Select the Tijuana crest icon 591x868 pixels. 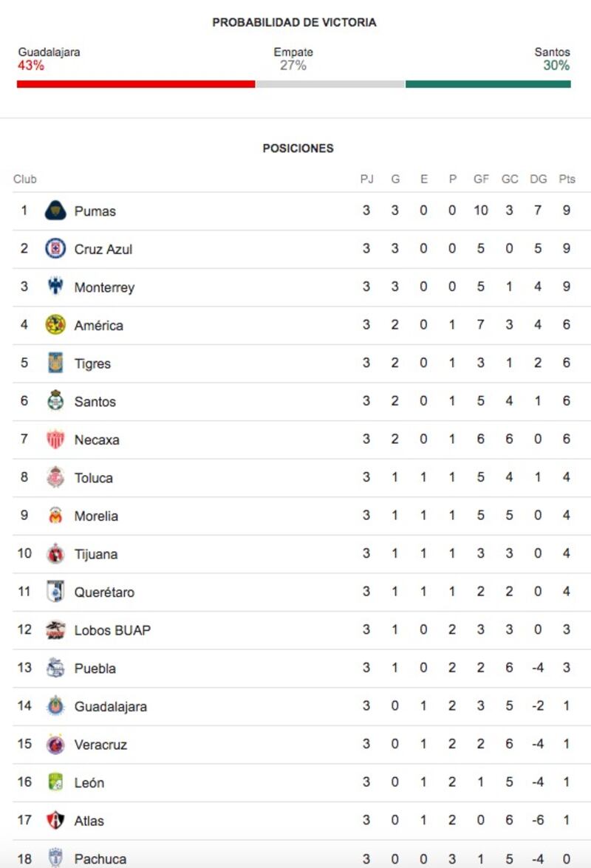[55, 553]
